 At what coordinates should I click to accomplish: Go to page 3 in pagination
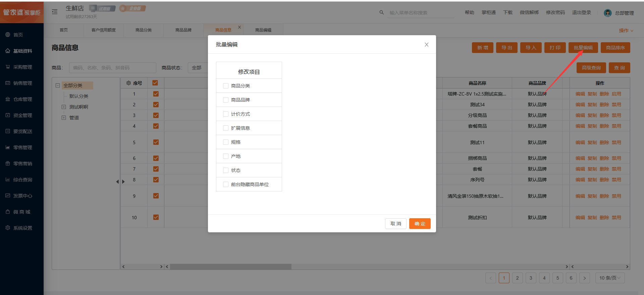point(531,278)
